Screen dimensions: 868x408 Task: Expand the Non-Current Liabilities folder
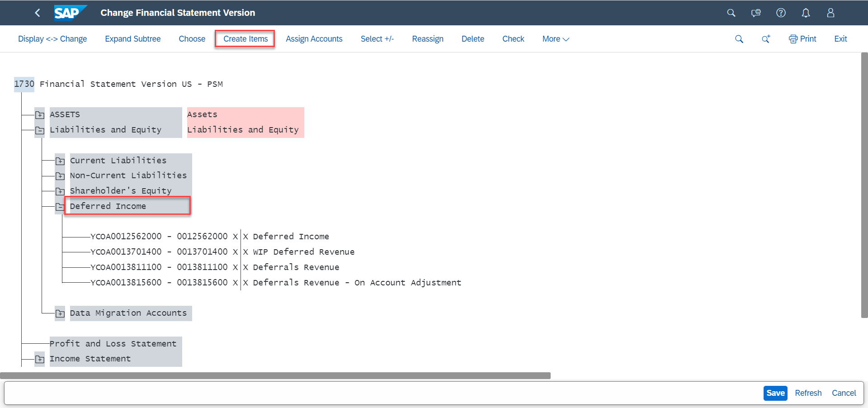60,176
